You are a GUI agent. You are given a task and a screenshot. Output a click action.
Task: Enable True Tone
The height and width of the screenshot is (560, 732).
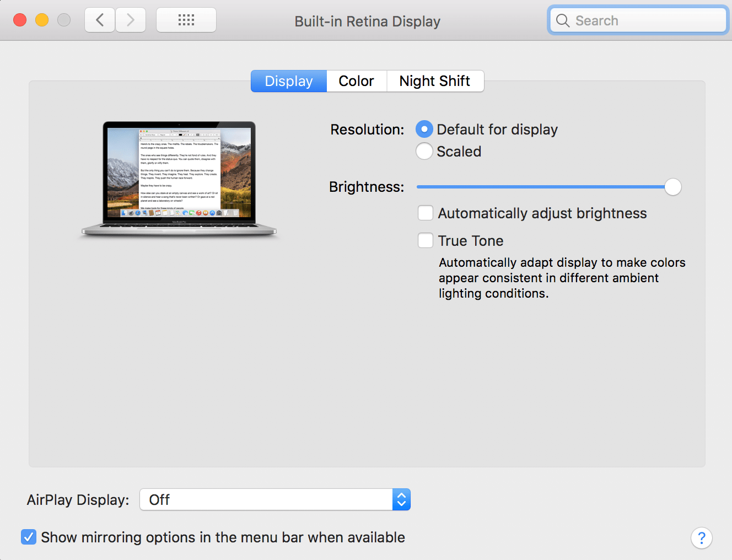coord(425,240)
